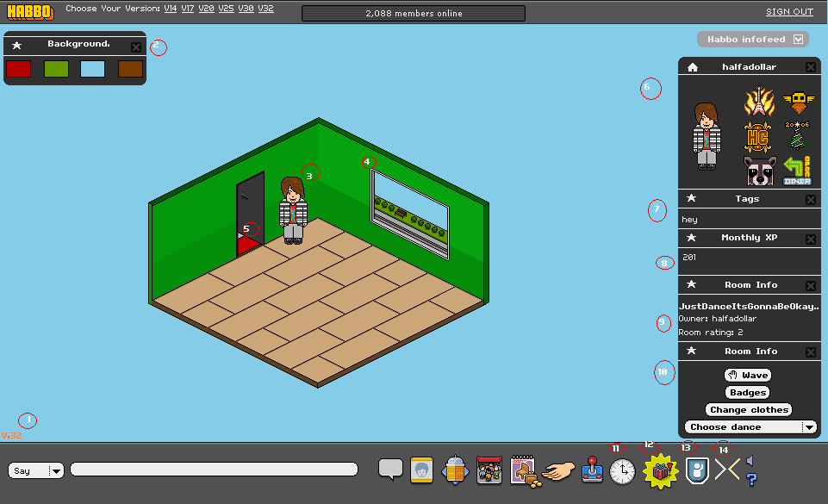Open the hotel navigator building icon

pyautogui.click(x=455, y=470)
